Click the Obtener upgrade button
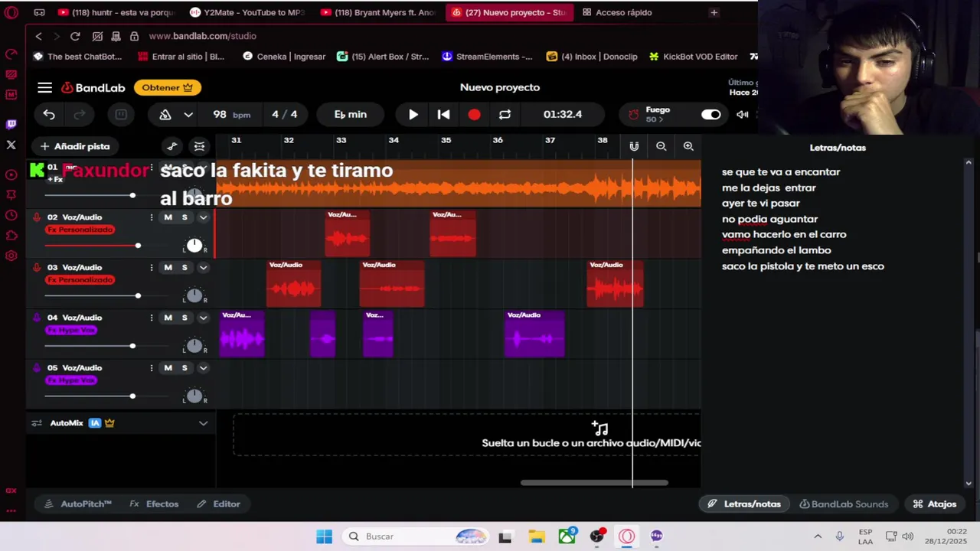 pyautogui.click(x=167, y=87)
